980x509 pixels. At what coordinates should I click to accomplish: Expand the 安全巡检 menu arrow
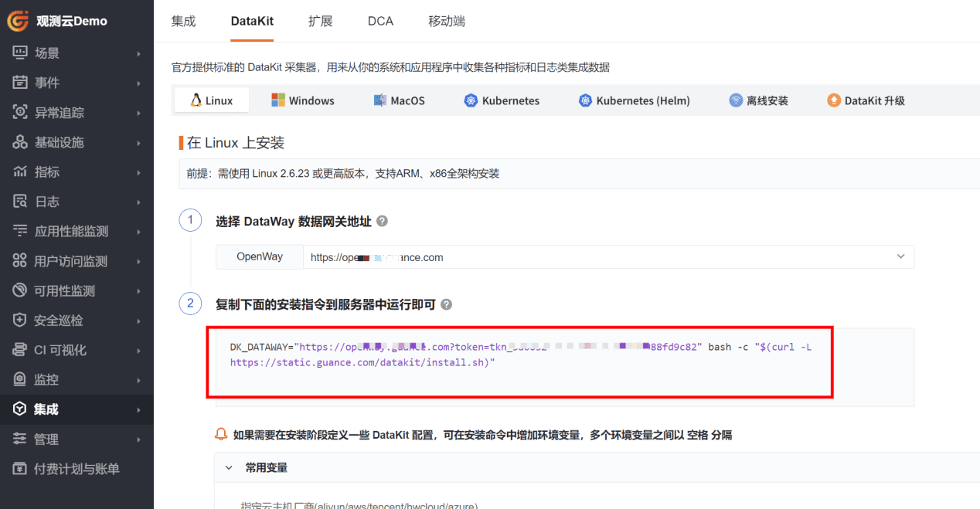[x=139, y=320]
